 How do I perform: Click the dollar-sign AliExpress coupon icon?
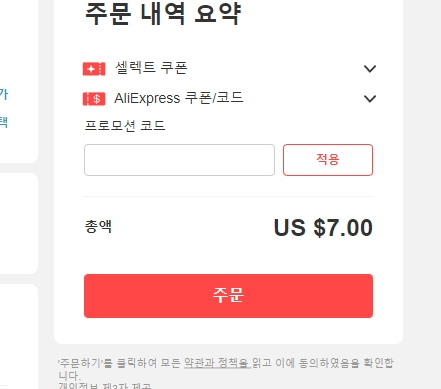94,99
